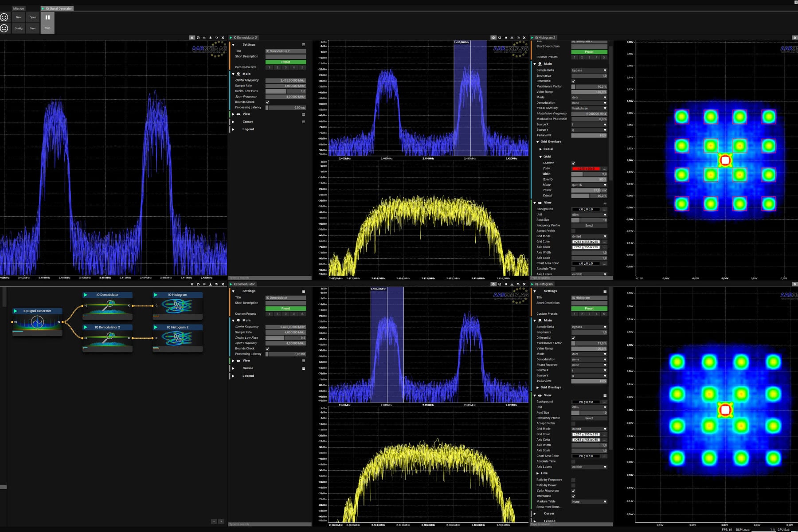The width and height of the screenshot is (798, 532).
Task: Toggle the Differential checkbox in IQ Histogram settings
Action: pos(573,337)
